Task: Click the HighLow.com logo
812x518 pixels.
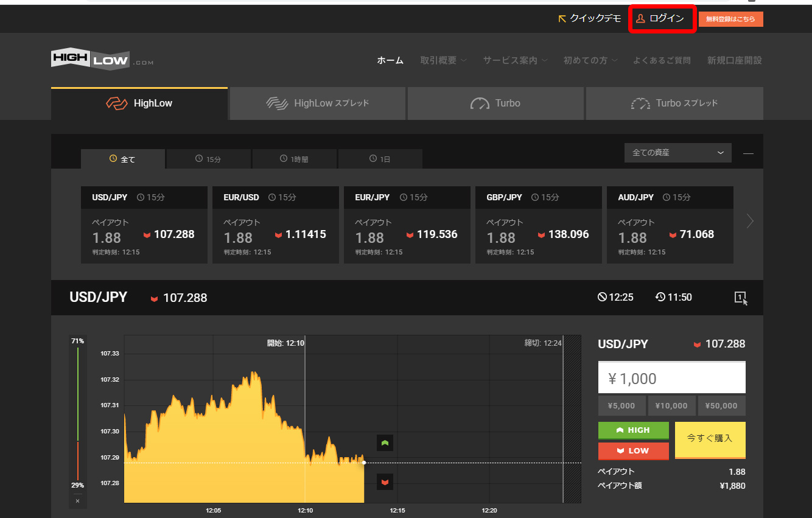Action: click(x=102, y=59)
